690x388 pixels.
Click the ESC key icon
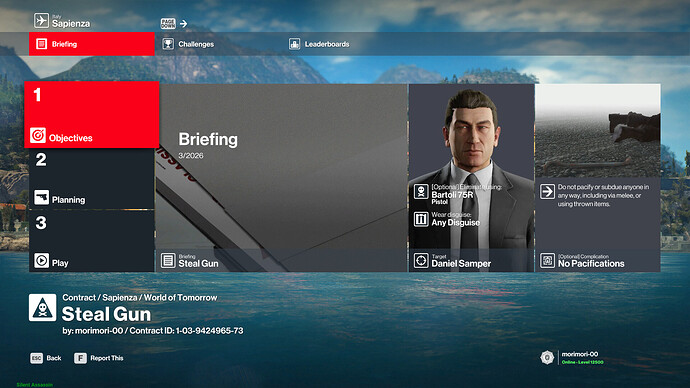[x=36, y=358]
